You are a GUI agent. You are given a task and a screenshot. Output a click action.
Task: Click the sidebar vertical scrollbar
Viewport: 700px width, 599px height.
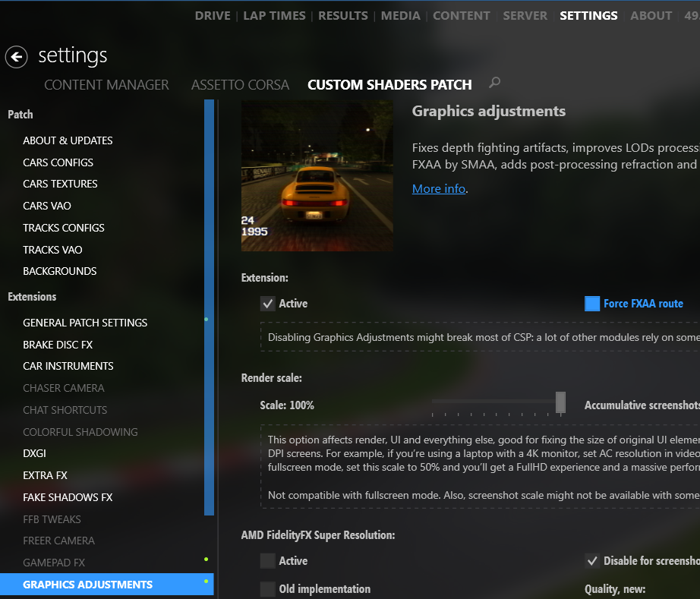point(209,307)
